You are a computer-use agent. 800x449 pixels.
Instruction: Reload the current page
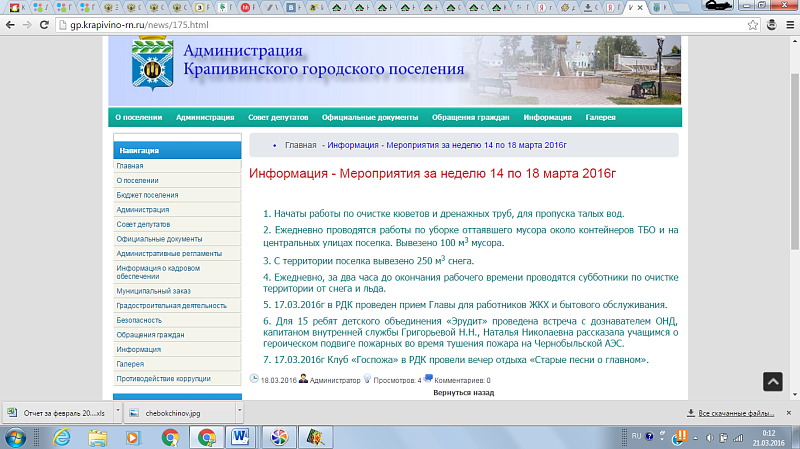(44, 24)
